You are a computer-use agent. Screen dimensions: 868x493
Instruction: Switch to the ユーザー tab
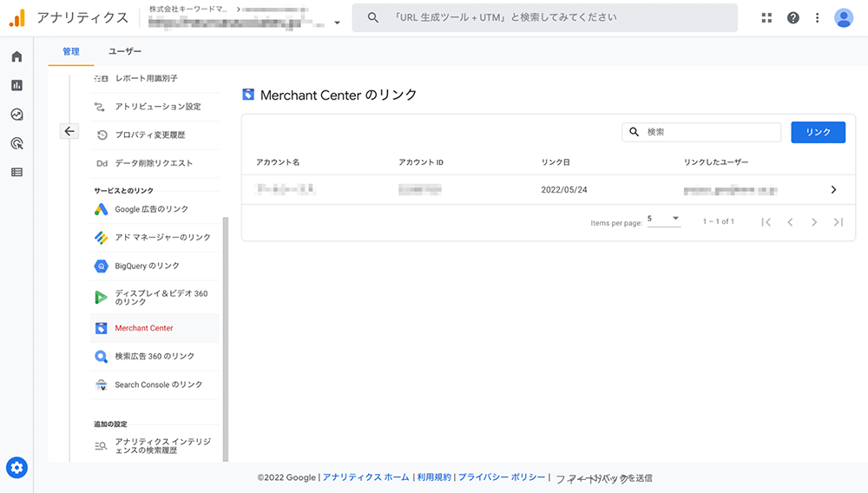(x=125, y=51)
